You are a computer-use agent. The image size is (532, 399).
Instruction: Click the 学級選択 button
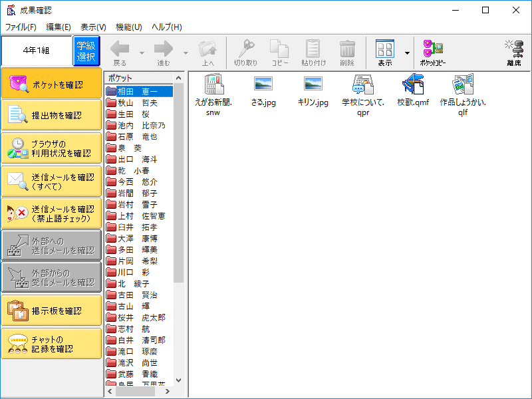click(x=86, y=51)
